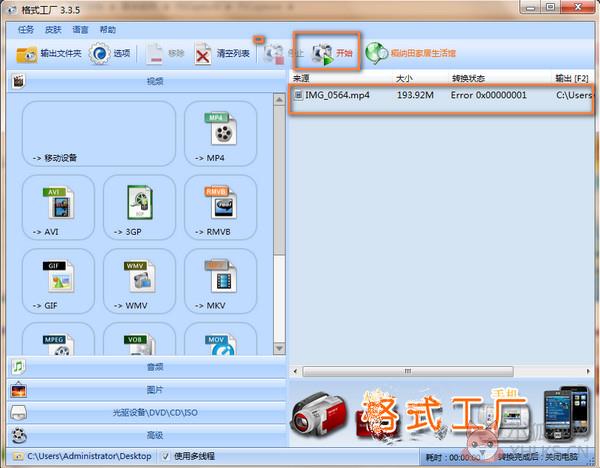600x468 pixels.
Task: Expand the 图片 picture category
Action: click(147, 390)
